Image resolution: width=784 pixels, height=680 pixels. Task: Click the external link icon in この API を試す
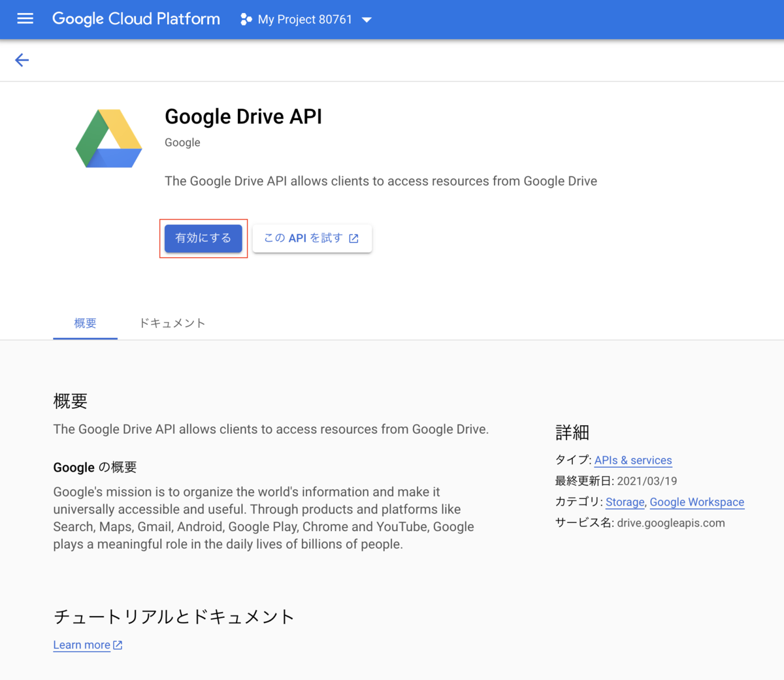[354, 238]
